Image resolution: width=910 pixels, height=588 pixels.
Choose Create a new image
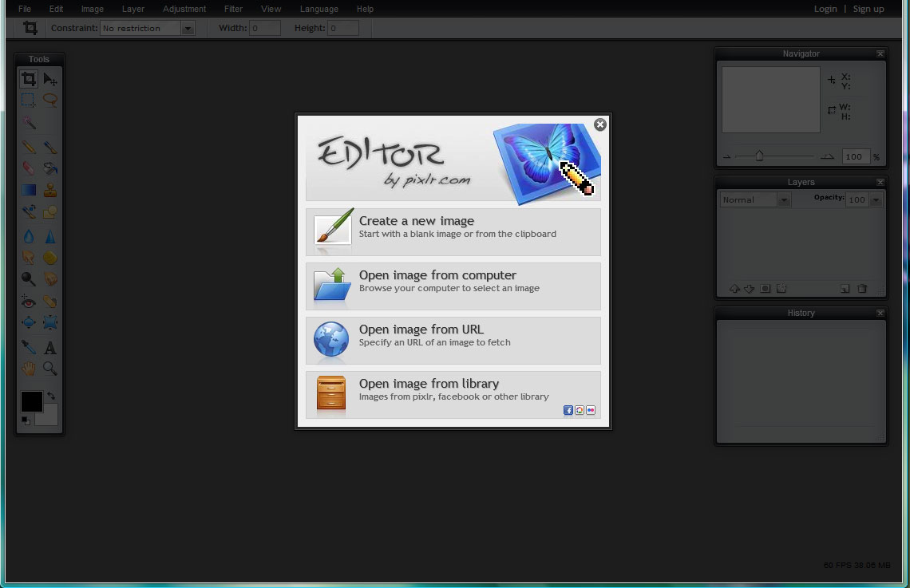pos(453,232)
